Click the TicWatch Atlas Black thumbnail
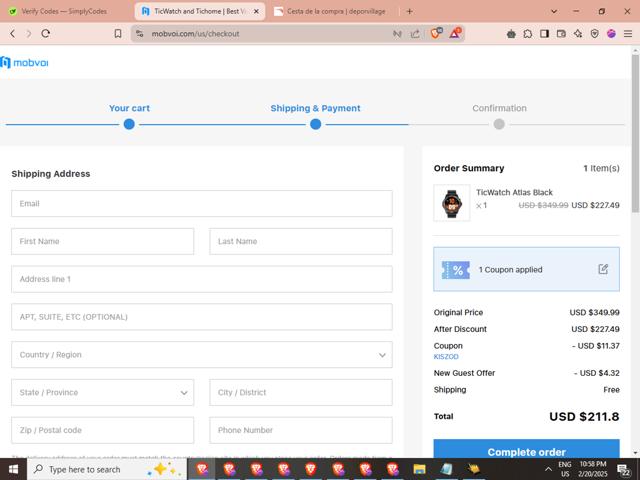 pos(451,203)
